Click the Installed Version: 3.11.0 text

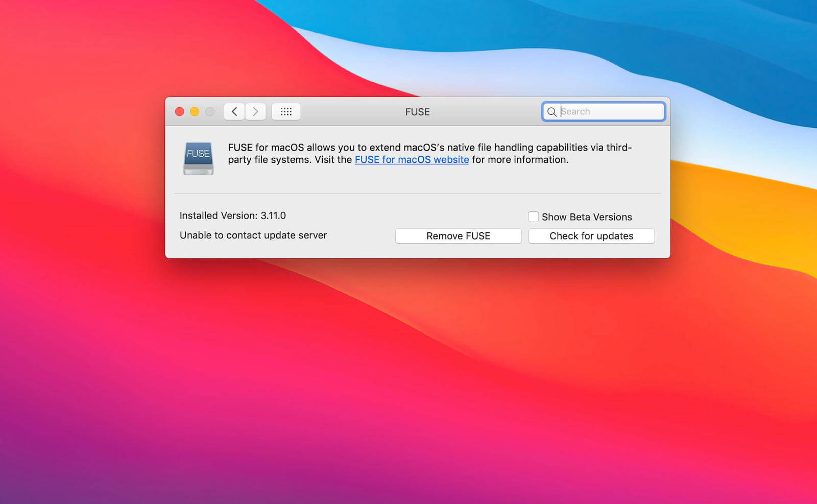[x=233, y=215]
